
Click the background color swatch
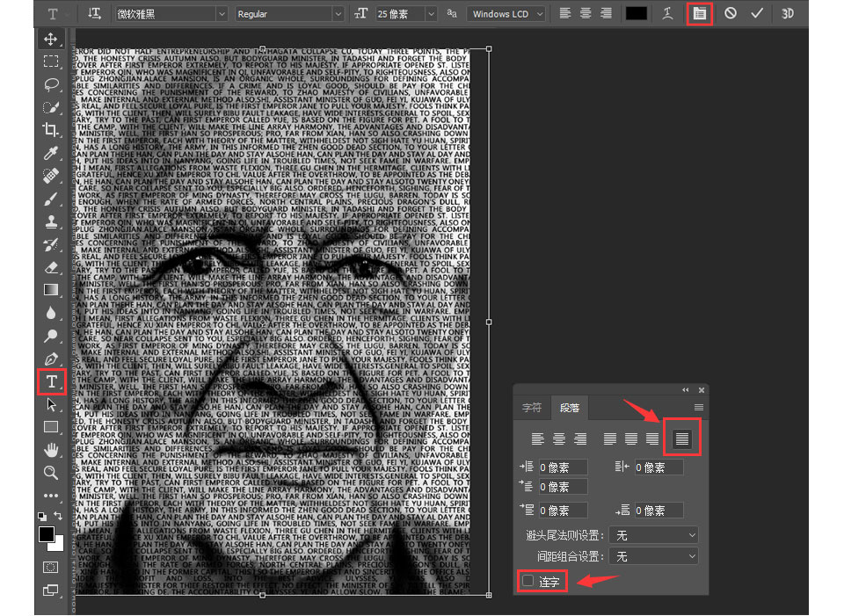[x=58, y=545]
